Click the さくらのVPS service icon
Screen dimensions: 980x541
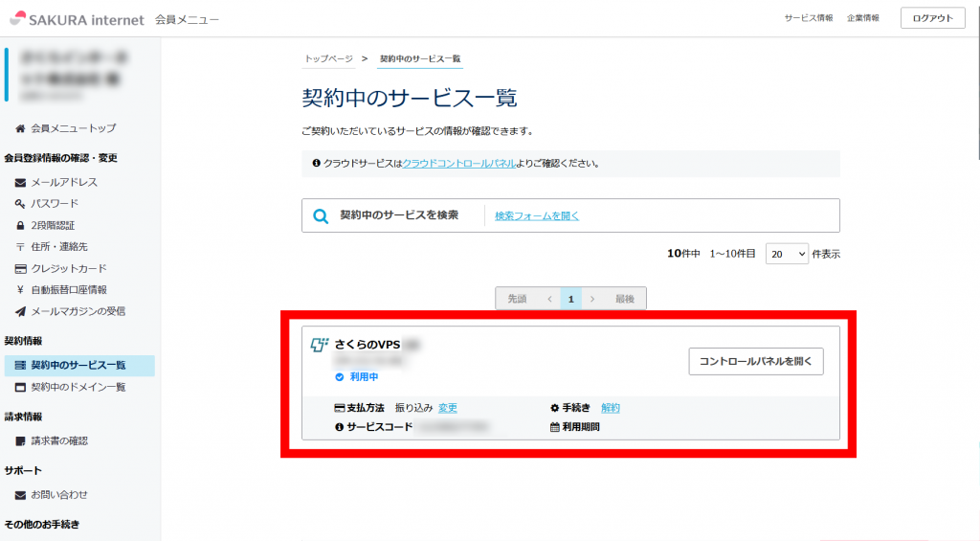pos(320,345)
